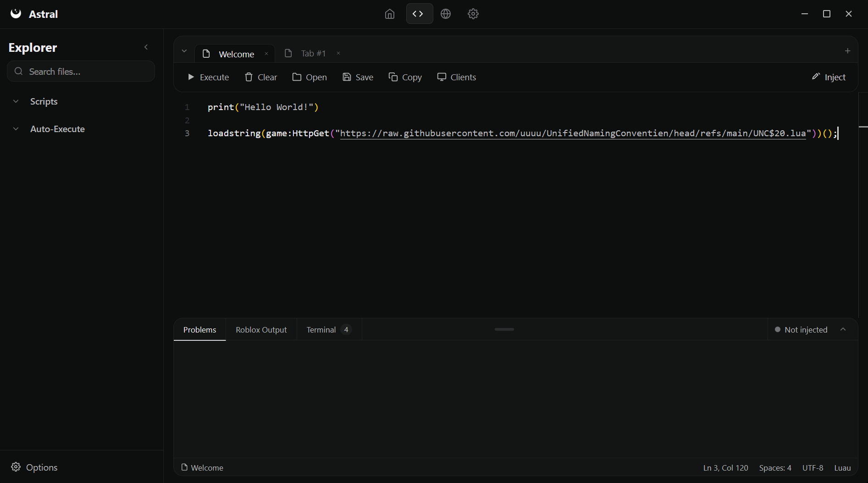Expand the Auto-Execute folder chevron
Screen dimensions: 868x483
[x=16, y=129]
